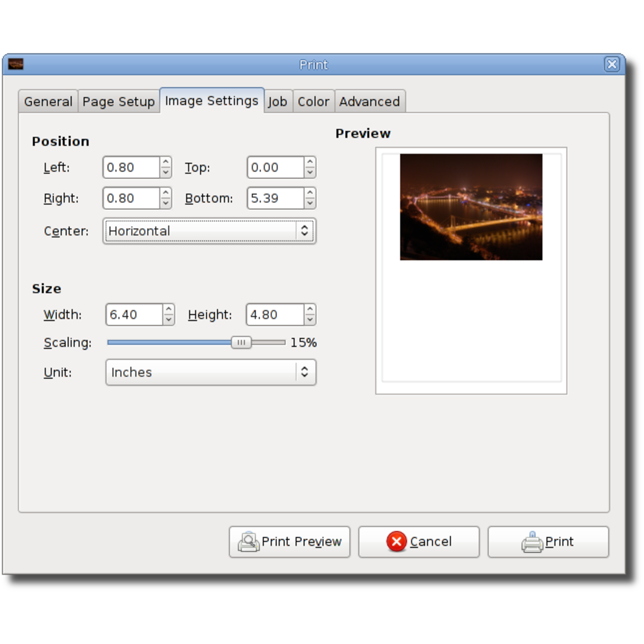644x644 pixels.
Task: Switch to the Advanced tab
Action: (370, 101)
